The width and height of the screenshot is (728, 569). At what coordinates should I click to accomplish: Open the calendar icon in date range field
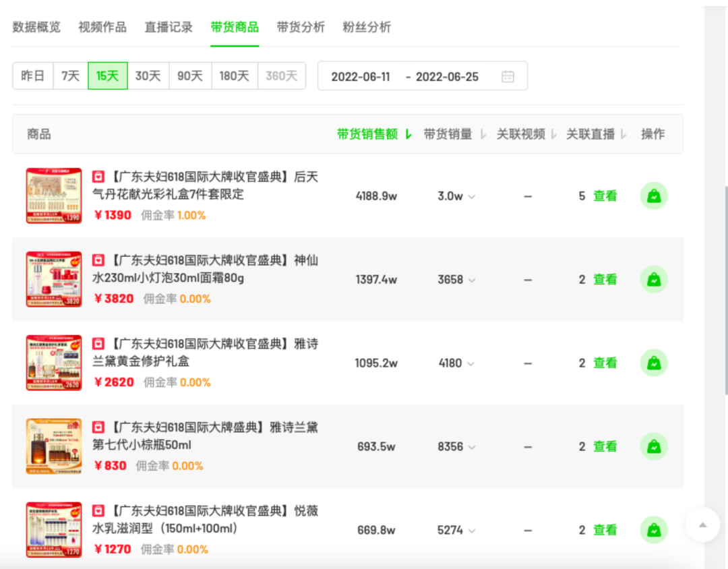click(x=508, y=76)
